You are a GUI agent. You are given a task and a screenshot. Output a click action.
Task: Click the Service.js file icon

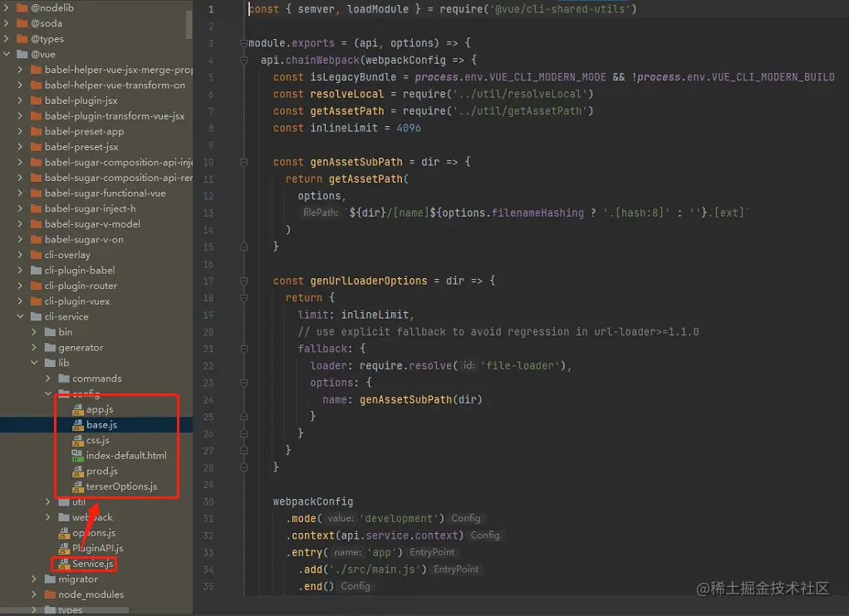[x=64, y=564]
